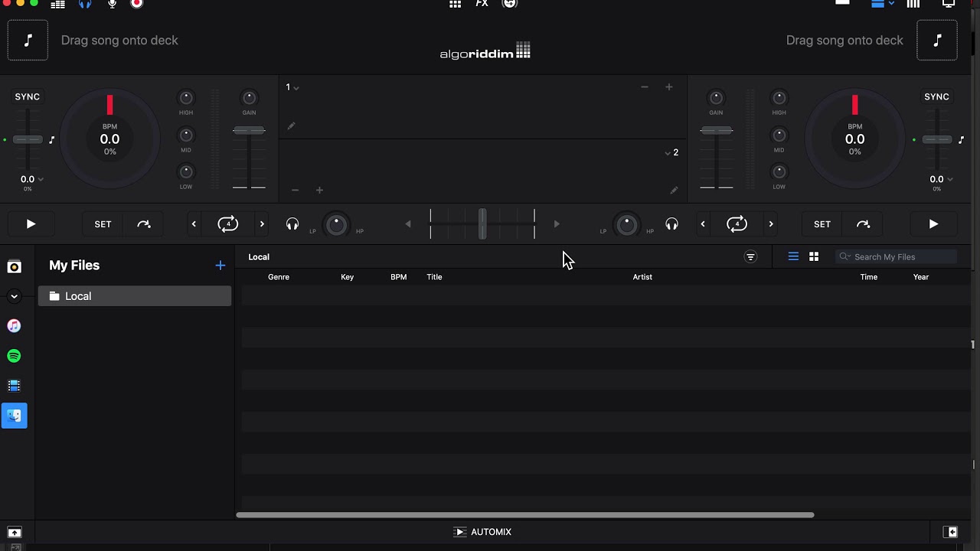Viewport: 980px width, 551px height.
Task: Switch library to list view
Action: click(793, 257)
